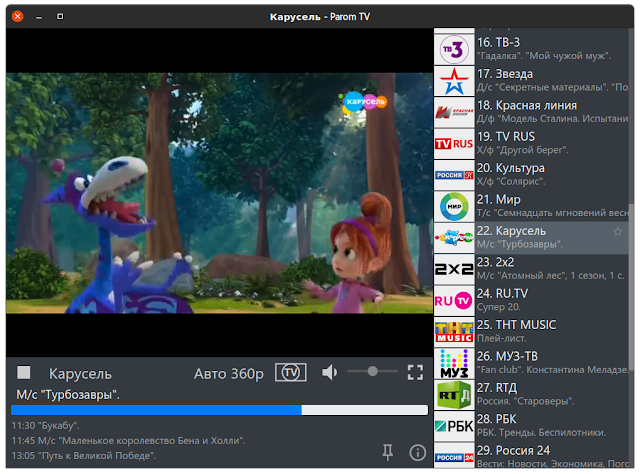The width and height of the screenshot is (640, 474).
Task: Select the РТД channel logo
Action: click(x=454, y=395)
